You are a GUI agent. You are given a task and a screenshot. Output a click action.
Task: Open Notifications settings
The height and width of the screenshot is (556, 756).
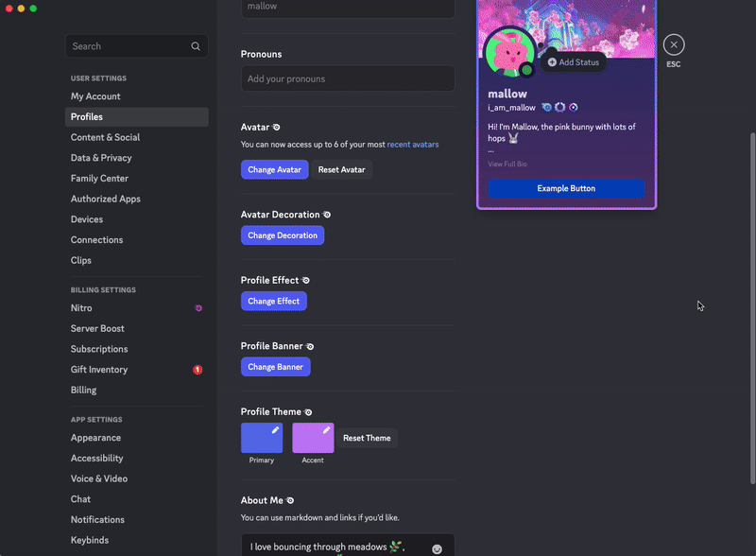coord(137,520)
